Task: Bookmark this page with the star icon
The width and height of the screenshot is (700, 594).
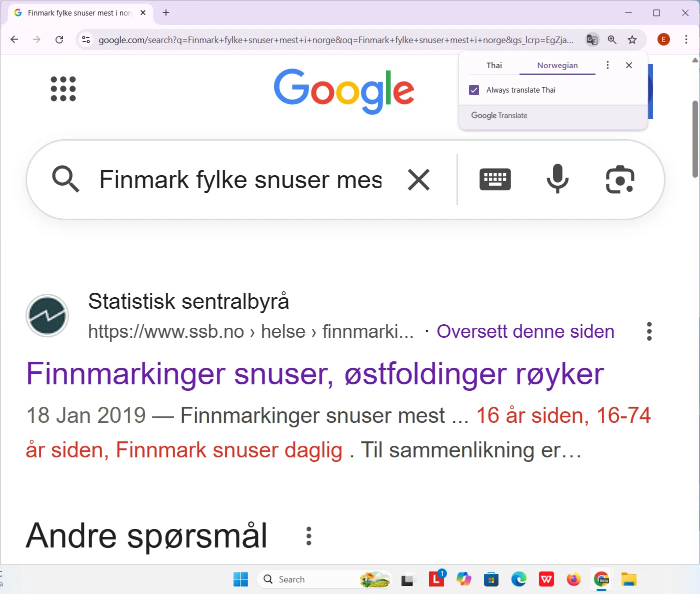Action: click(x=632, y=40)
